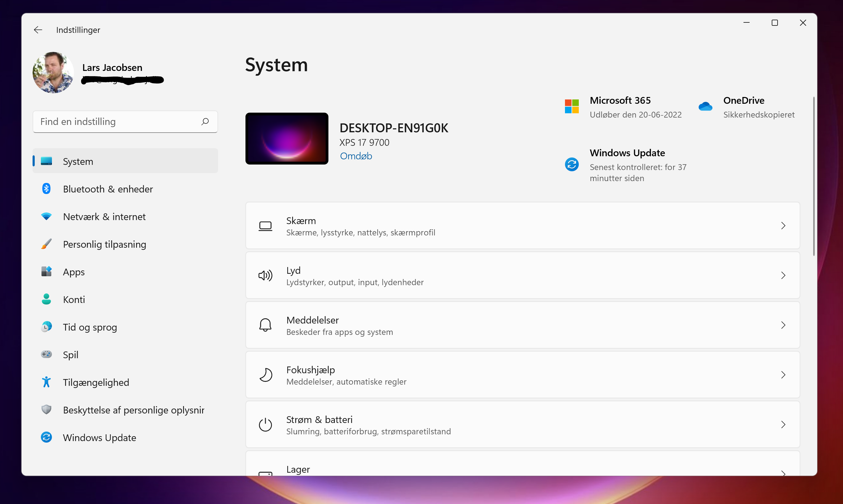
Task: Click Lars Jacobsen profile picture
Action: (x=53, y=72)
